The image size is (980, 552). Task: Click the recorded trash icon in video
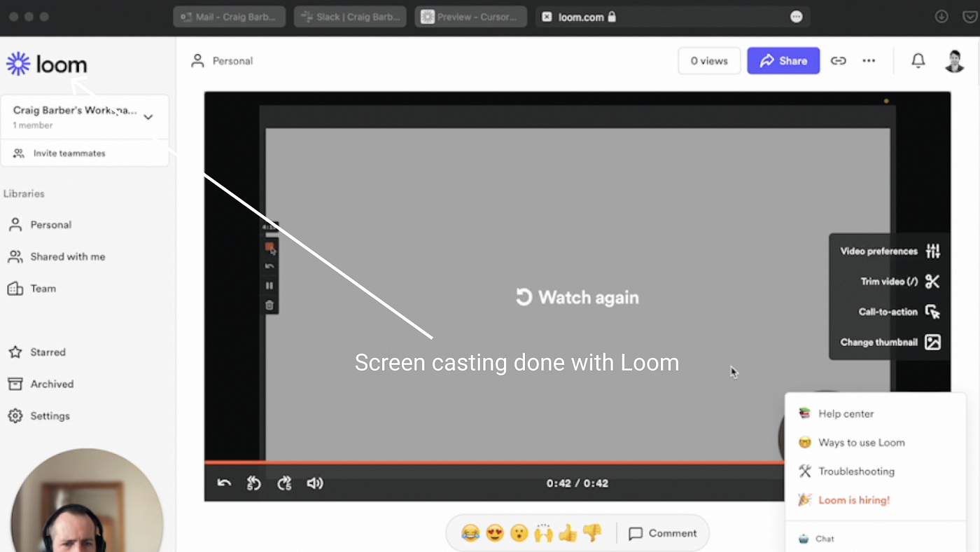click(x=269, y=305)
